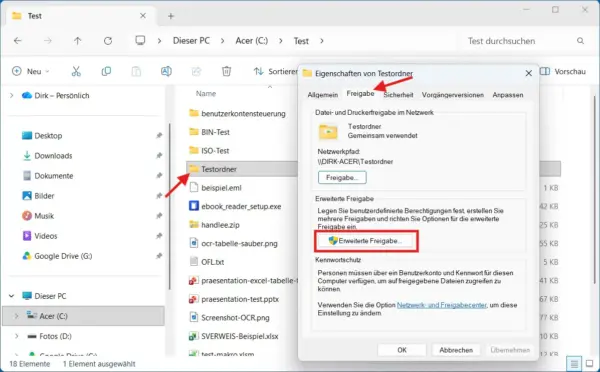
Task: Click the Erweiterte Freigabe... button
Action: pos(366,241)
